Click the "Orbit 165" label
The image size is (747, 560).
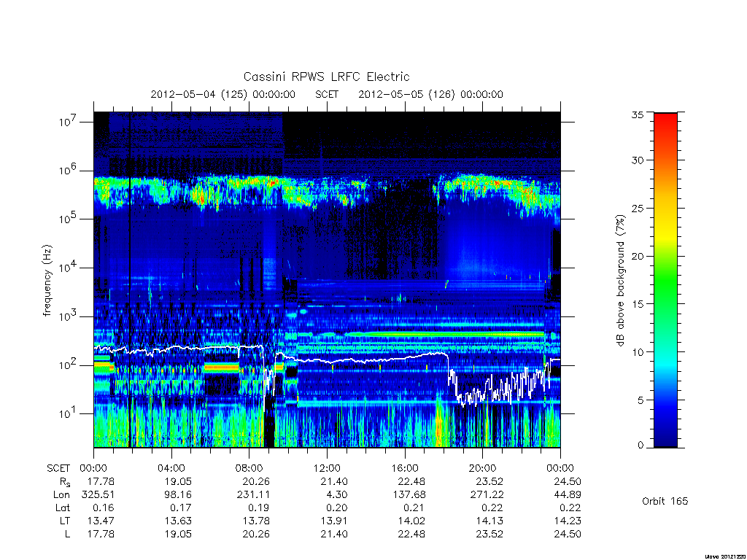tap(665, 501)
